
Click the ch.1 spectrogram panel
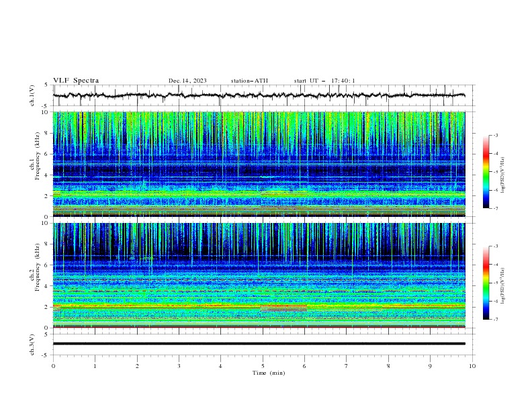click(x=259, y=164)
